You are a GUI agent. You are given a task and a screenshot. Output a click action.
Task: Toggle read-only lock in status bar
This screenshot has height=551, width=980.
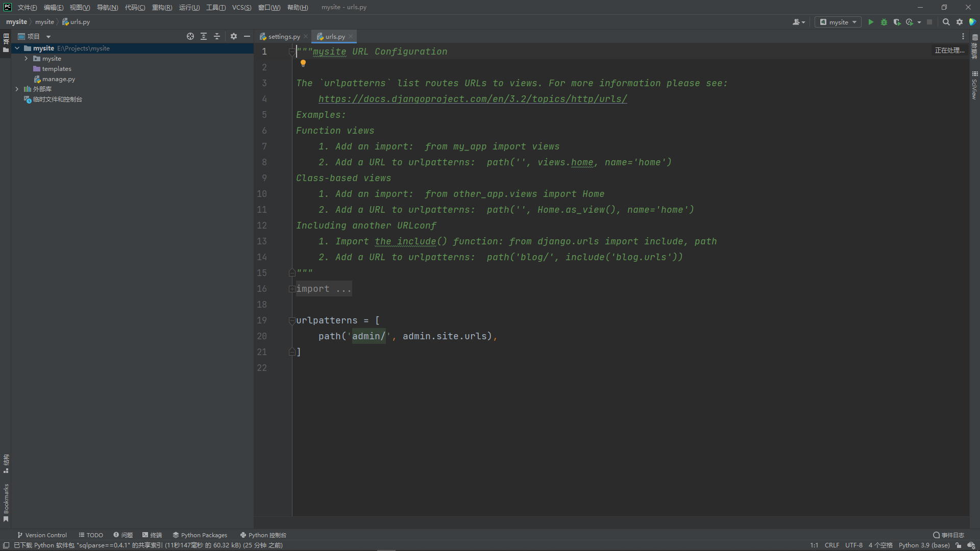point(959,545)
